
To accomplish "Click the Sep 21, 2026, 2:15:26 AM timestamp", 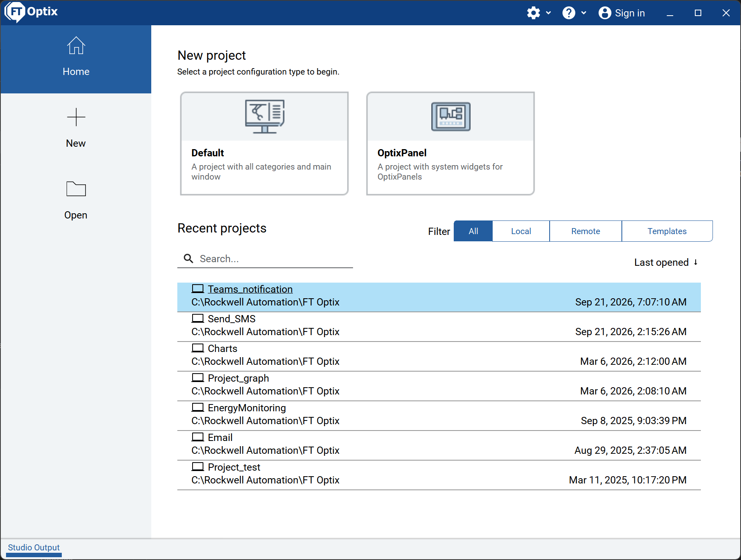I will point(631,332).
